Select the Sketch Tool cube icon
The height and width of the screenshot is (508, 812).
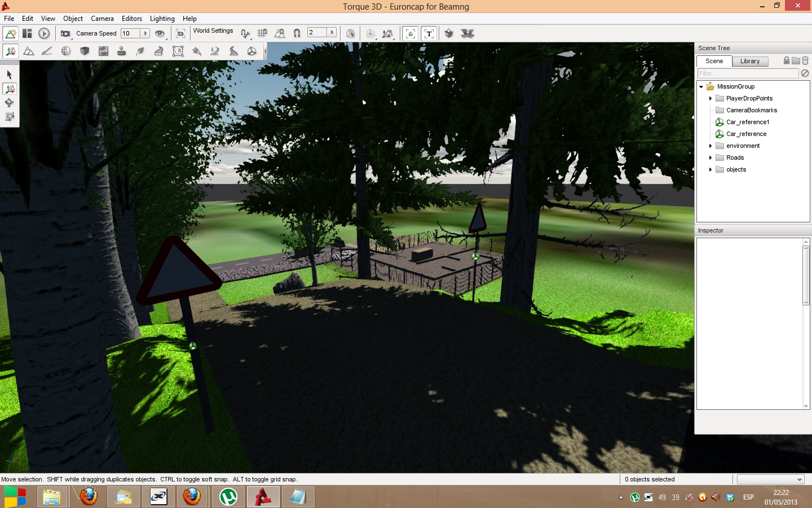(85, 51)
